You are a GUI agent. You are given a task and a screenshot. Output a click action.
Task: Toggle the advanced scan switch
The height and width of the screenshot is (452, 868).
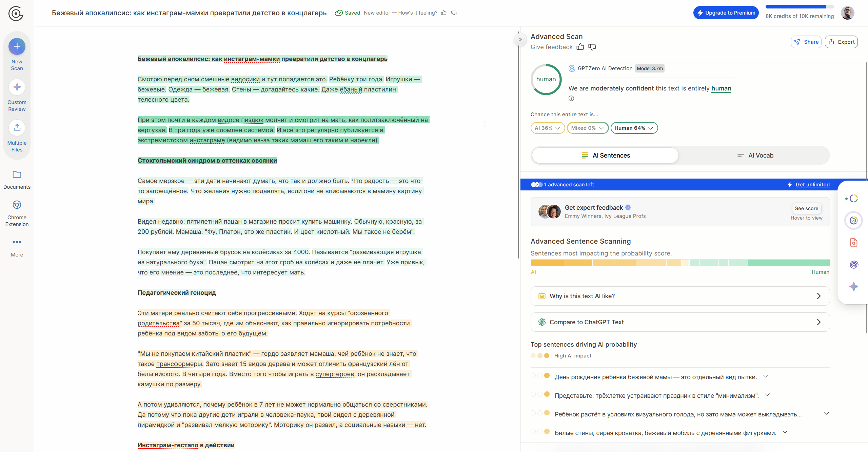[536, 185]
